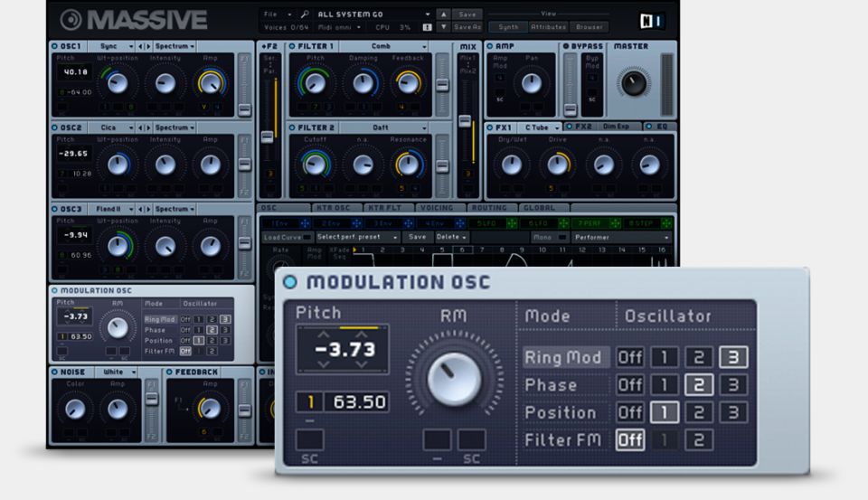Click the Mix fader handle
Image resolution: width=868 pixels, height=500 pixels.
coord(465,121)
